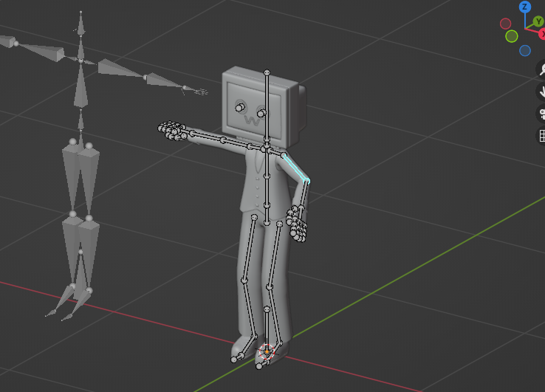This screenshot has height=392, width=545.
Task: Click the dim red negative X gizmo circle
Action: click(x=505, y=24)
